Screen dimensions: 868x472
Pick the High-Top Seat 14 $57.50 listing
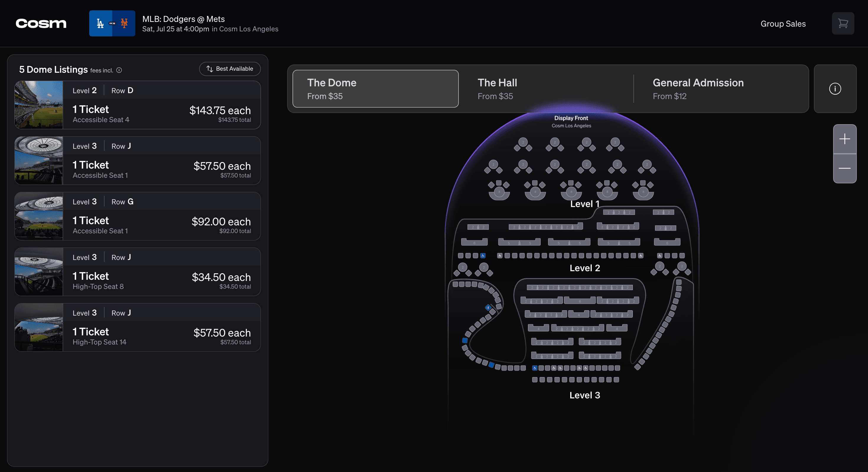[x=137, y=327]
